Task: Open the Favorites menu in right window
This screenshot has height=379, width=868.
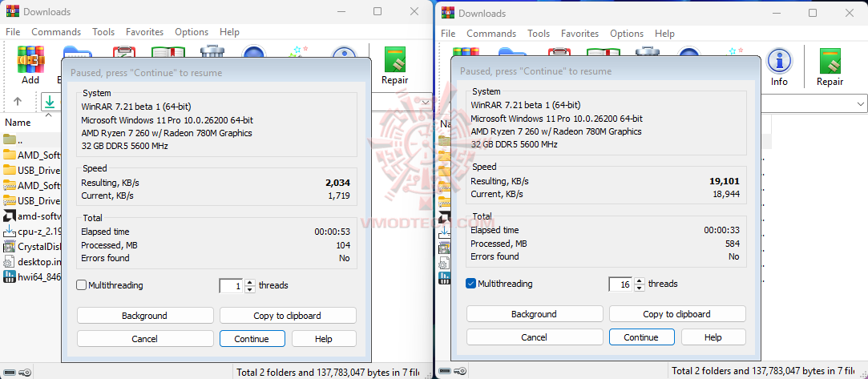Action: [579, 34]
